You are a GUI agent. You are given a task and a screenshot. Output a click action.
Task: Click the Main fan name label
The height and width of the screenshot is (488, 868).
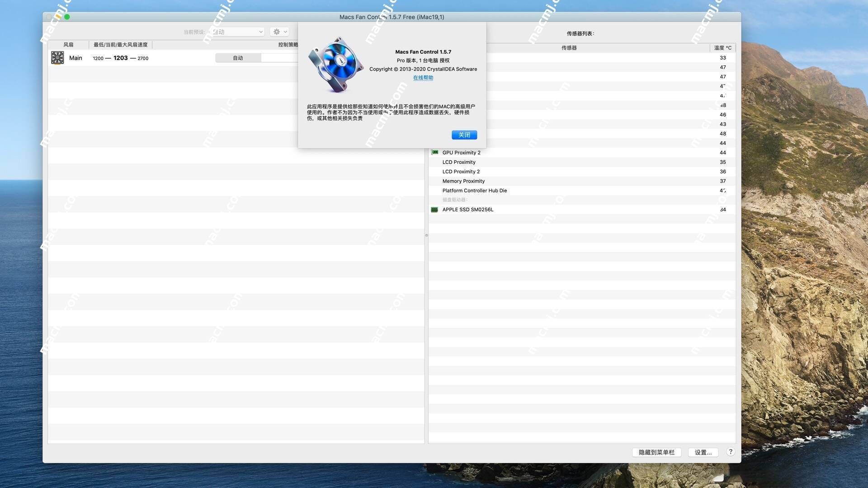pos(75,58)
